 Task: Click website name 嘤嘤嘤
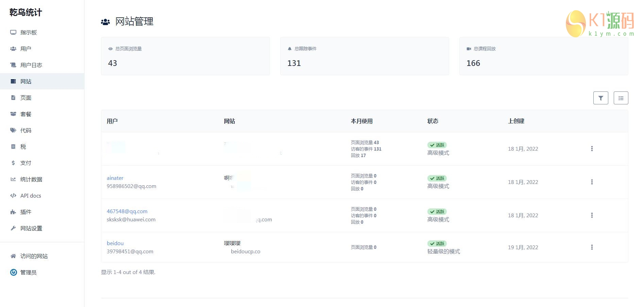pos(232,243)
